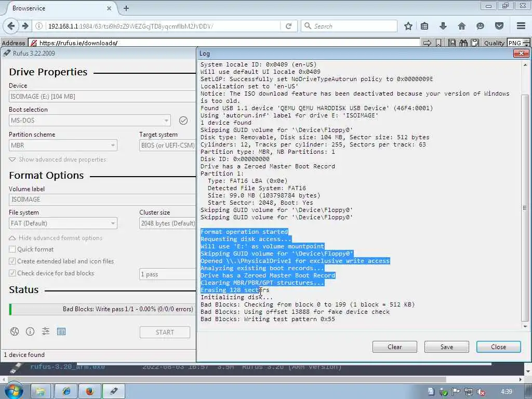Click the Browservice binoculars find icon

click(463, 43)
